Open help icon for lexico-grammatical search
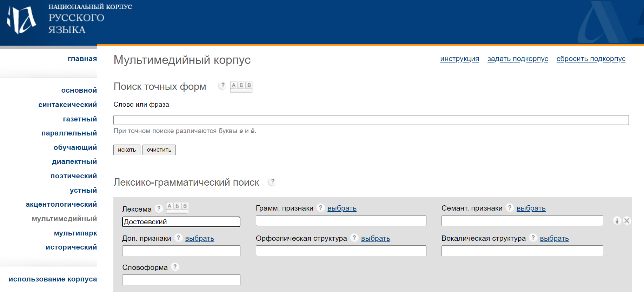 click(x=272, y=181)
